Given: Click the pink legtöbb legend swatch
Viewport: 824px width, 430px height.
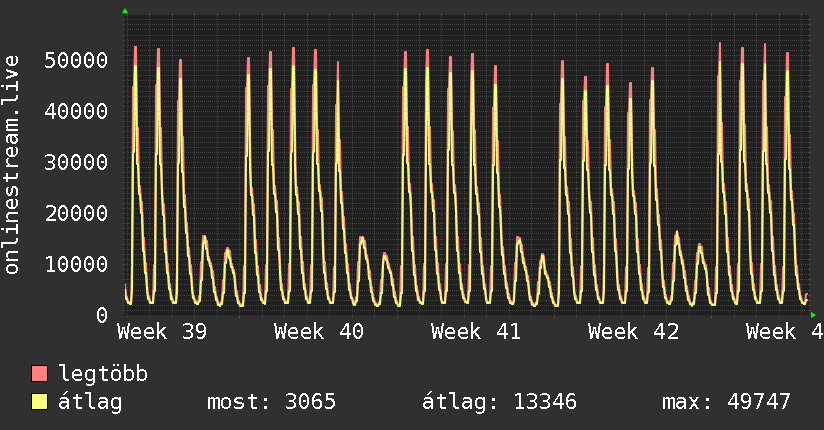Looking at the screenshot, I should [x=39, y=373].
